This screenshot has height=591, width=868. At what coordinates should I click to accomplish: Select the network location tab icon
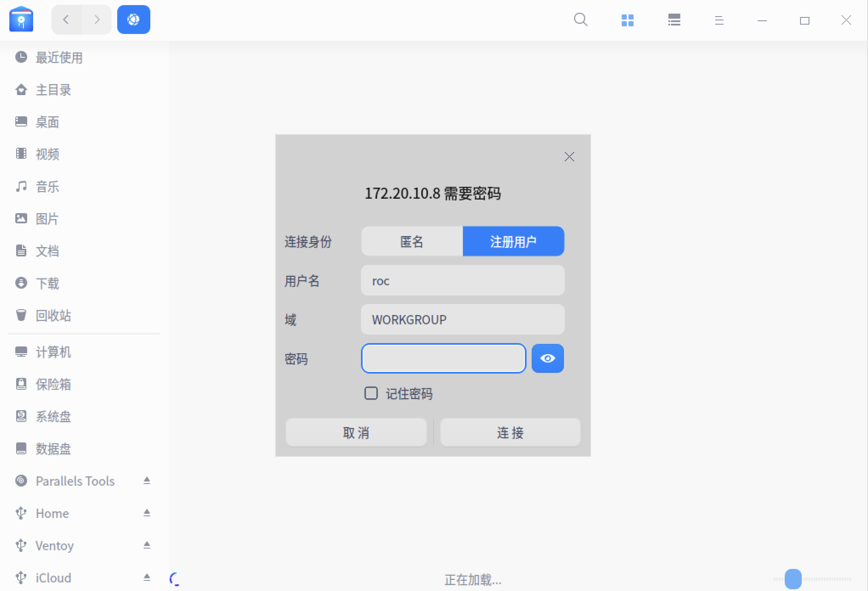(133, 19)
